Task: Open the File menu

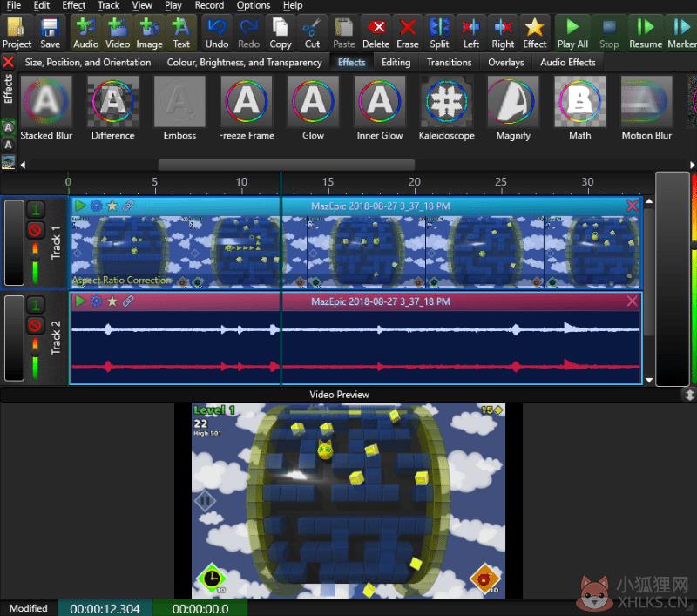Action: coord(14,5)
